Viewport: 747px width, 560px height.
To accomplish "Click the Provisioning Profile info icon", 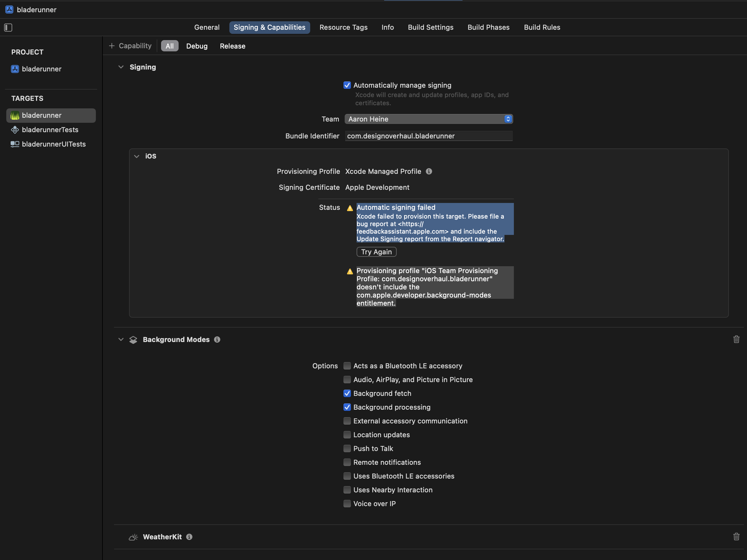I will pos(429,172).
